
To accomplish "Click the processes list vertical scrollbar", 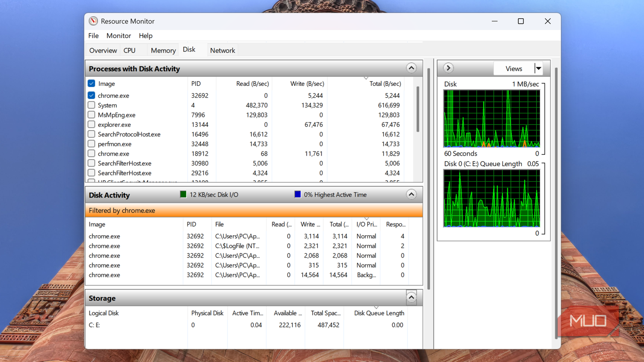I will [x=418, y=110].
